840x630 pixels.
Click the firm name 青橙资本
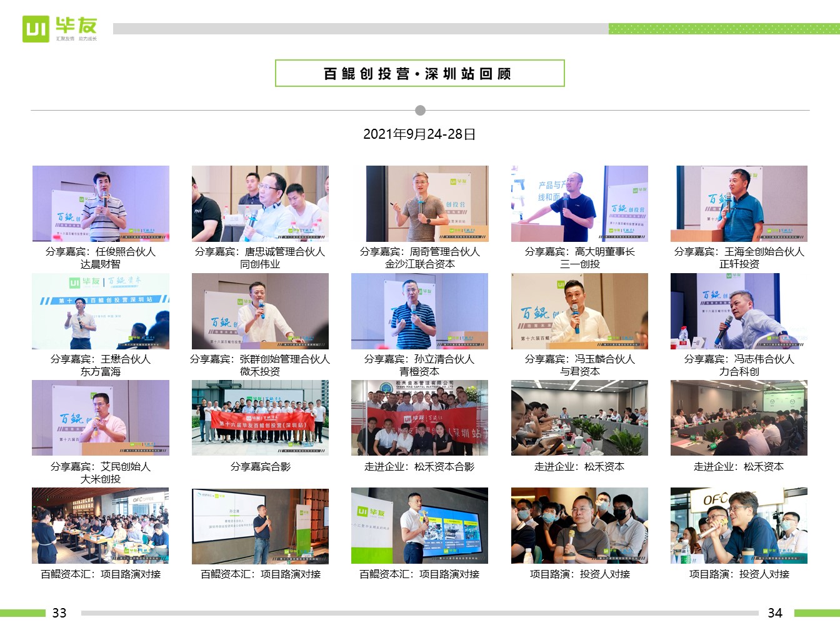[x=420, y=372]
